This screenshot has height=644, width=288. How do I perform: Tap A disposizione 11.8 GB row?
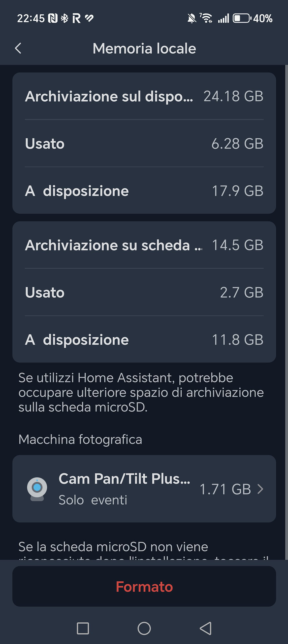tap(144, 340)
